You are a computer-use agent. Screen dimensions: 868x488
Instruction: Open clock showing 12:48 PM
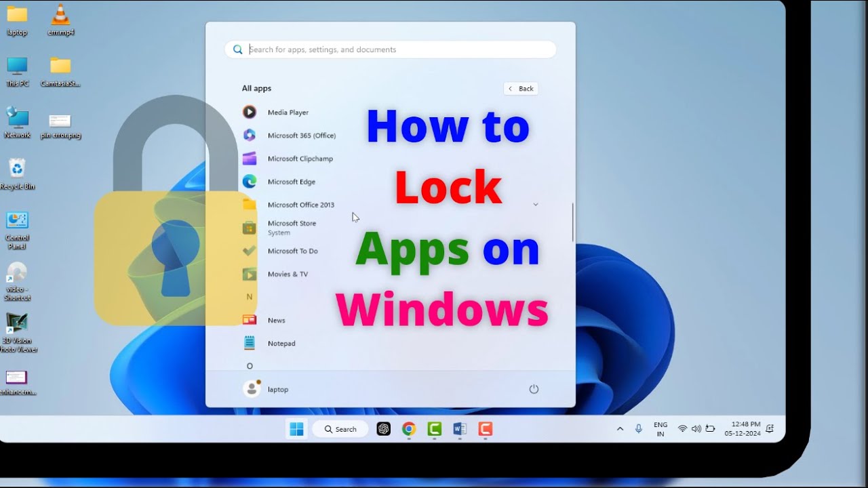point(743,429)
